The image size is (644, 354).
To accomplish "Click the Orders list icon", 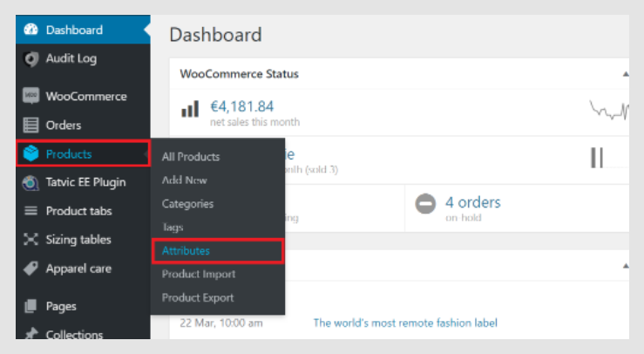I will (x=31, y=125).
